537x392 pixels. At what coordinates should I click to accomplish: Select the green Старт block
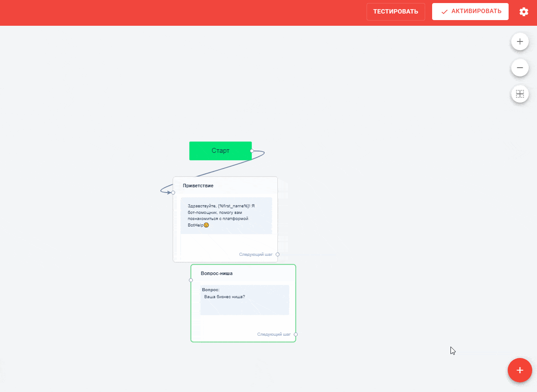click(x=220, y=151)
